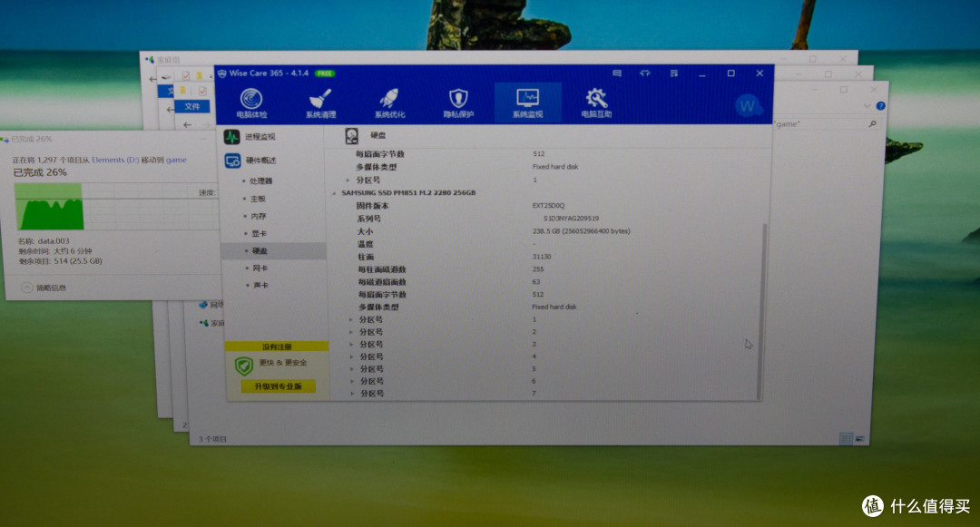Click the search magnifier in game Explorer window

click(x=873, y=124)
